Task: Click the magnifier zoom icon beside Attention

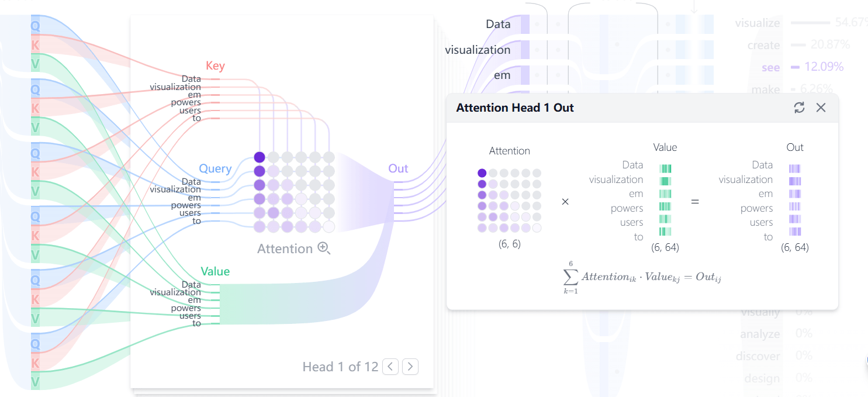Action: coord(324,248)
